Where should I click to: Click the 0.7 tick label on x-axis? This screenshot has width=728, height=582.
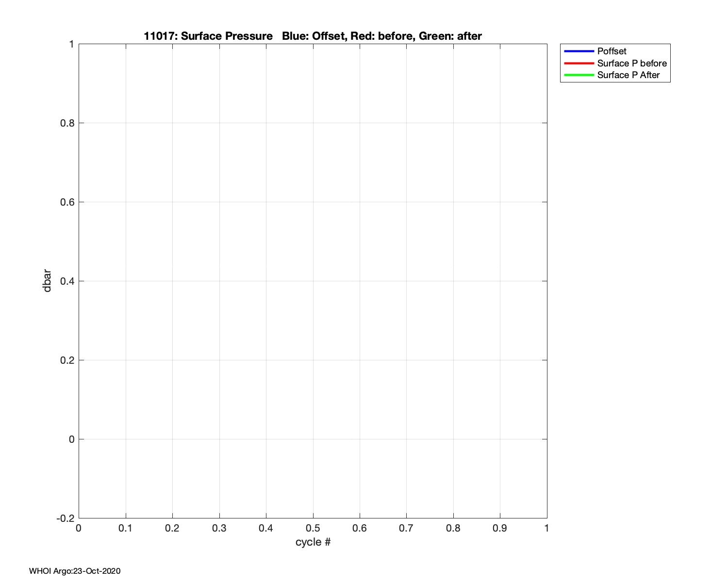tap(406, 528)
